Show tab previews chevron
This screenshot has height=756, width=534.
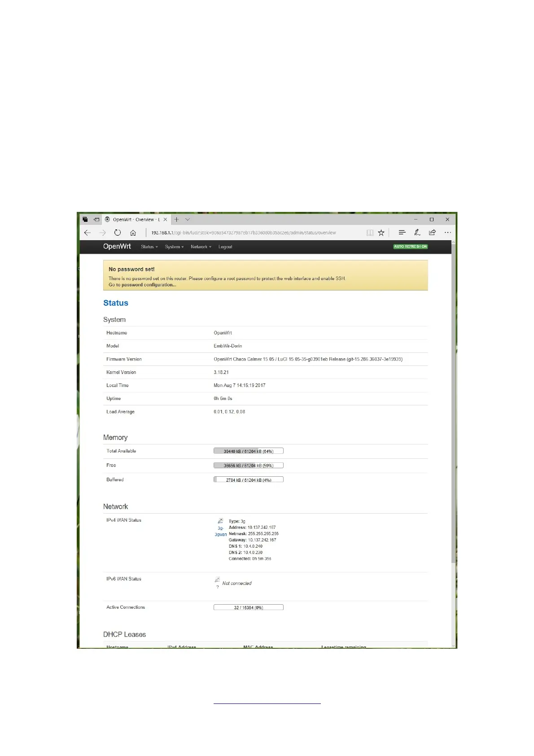tap(188, 220)
